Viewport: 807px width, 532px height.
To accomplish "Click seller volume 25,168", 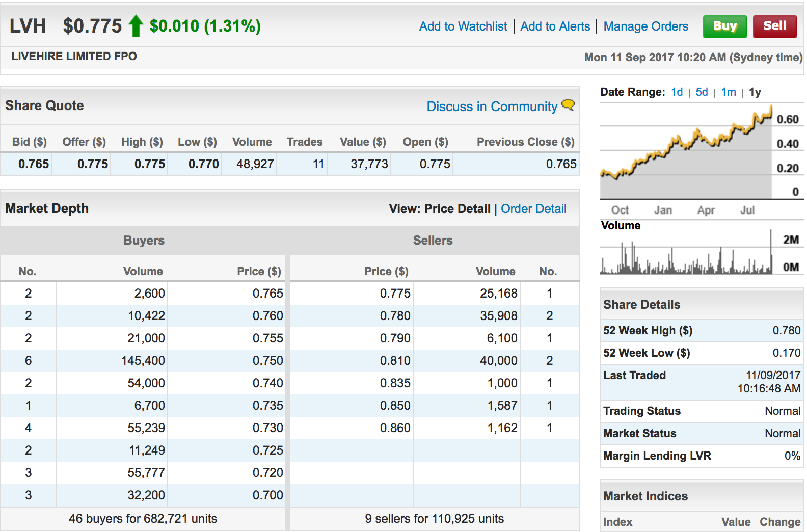I will (498, 294).
